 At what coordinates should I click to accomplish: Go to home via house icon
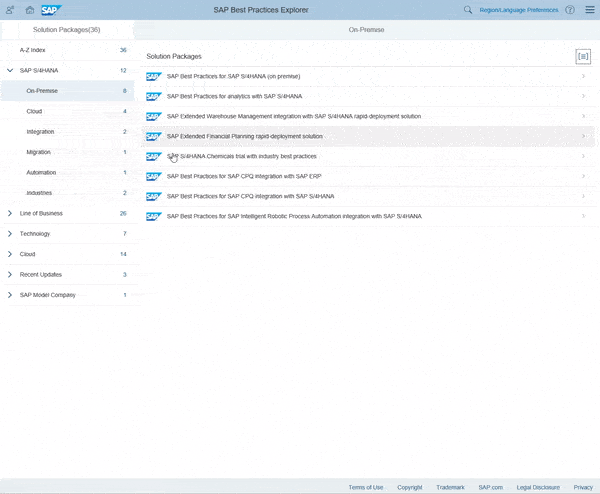click(29, 10)
